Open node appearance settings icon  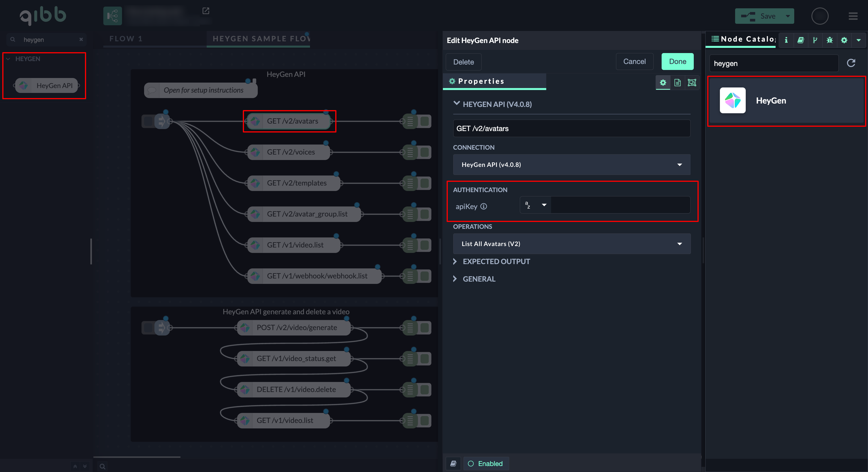692,83
